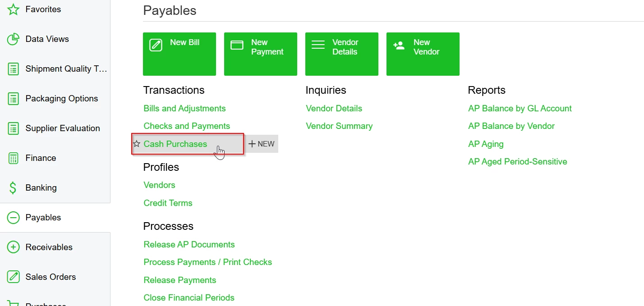Click Packaging Options list icon

14,99
